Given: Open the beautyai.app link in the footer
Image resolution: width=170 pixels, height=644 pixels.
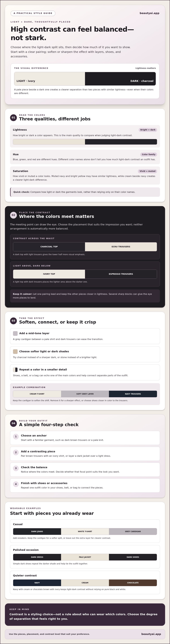Looking at the screenshot, I should pyautogui.click(x=151, y=634).
